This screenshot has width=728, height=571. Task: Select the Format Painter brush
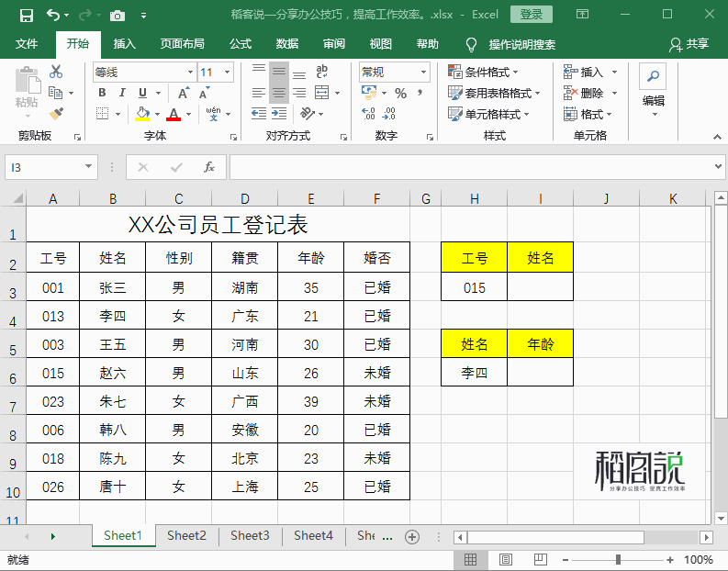56,113
